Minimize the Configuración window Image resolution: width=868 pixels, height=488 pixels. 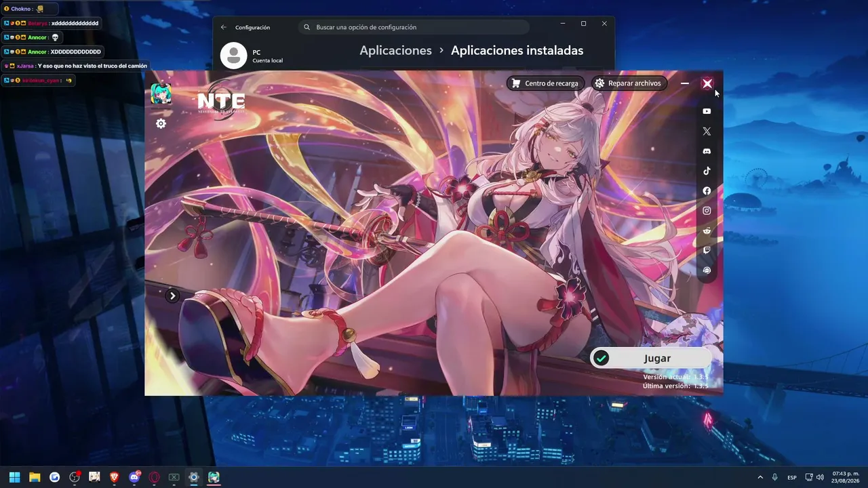pyautogui.click(x=563, y=24)
